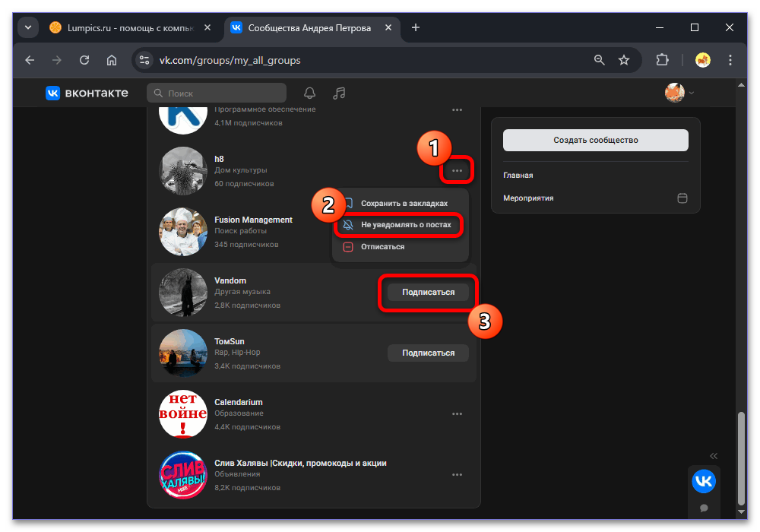760x532 pixels.
Task: Click the '4,1M подписчиков' text
Action: [x=249, y=123]
